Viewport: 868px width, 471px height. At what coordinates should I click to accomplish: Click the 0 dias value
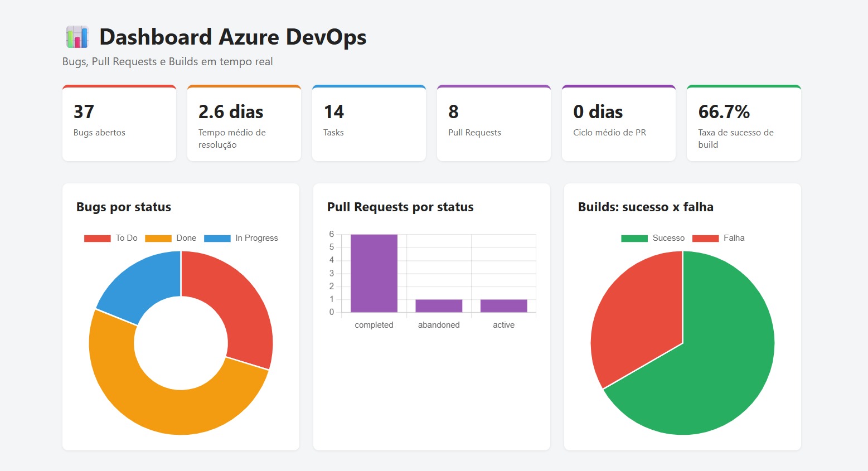[598, 112]
